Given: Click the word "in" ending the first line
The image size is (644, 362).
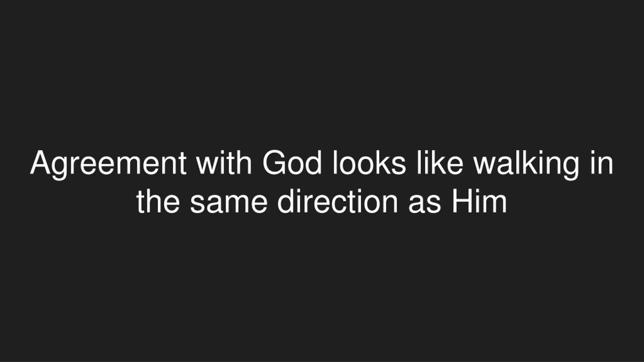Looking at the screenshot, I should [x=602, y=162].
